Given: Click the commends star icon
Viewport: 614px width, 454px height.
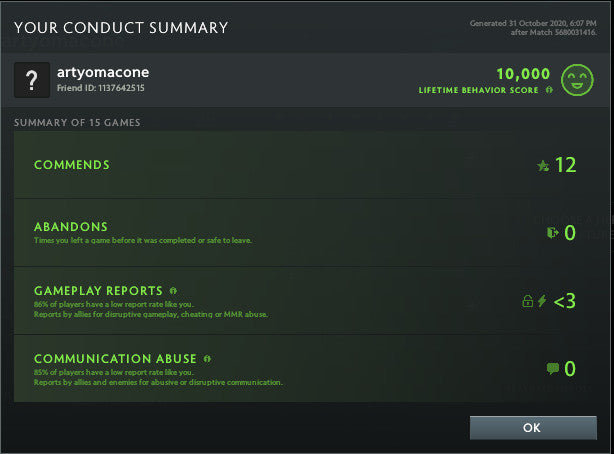Looking at the screenshot, I should tap(543, 166).
